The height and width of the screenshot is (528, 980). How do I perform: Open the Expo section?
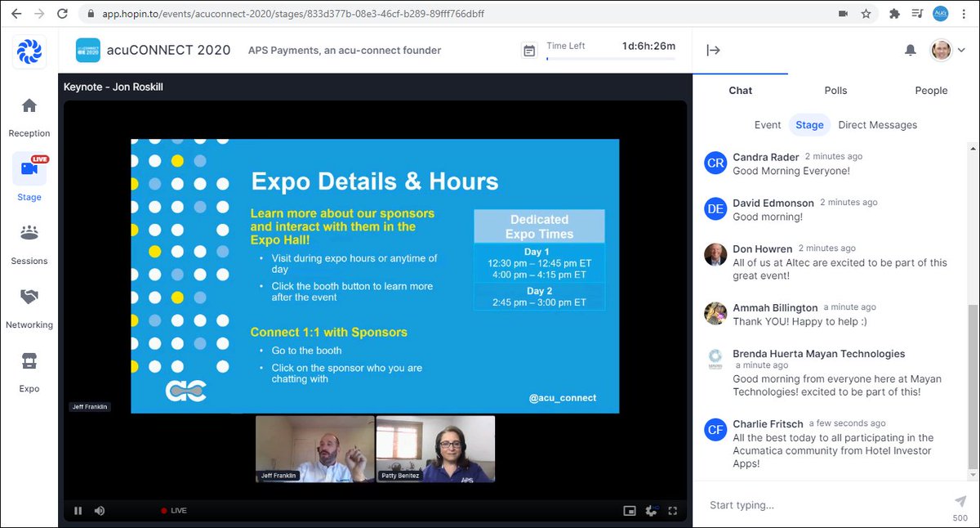pos(29,373)
